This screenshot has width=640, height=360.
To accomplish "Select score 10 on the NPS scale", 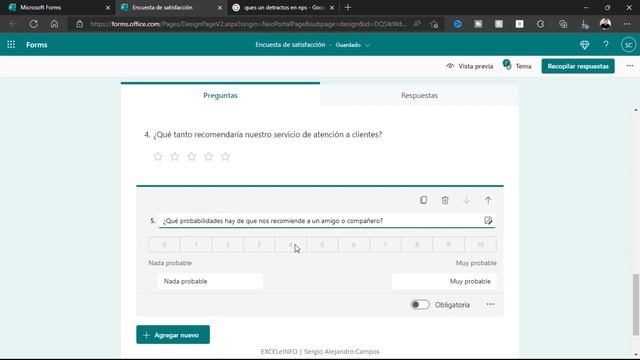I will click(x=480, y=244).
